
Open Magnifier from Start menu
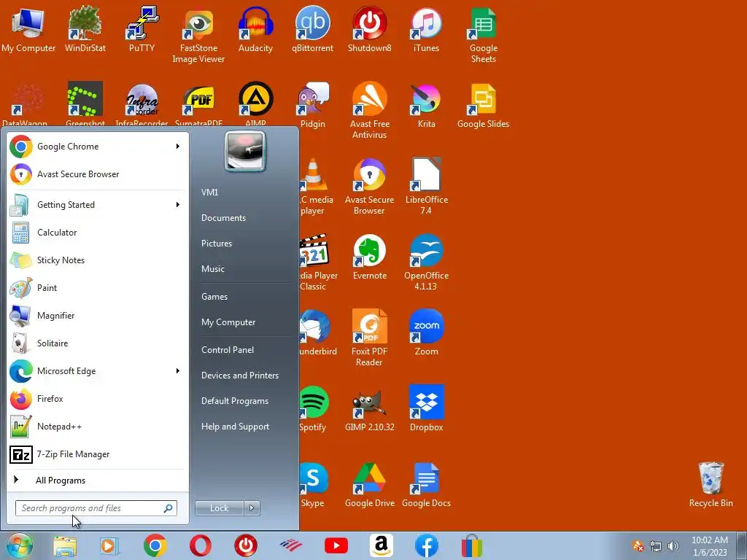pyautogui.click(x=97, y=315)
